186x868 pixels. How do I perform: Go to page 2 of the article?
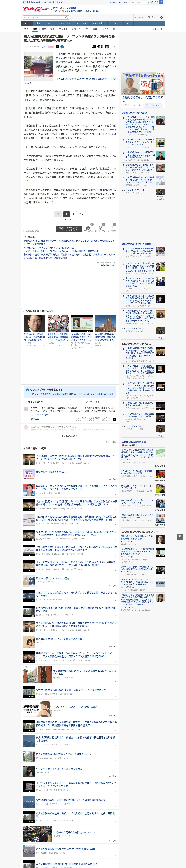pos(74,214)
